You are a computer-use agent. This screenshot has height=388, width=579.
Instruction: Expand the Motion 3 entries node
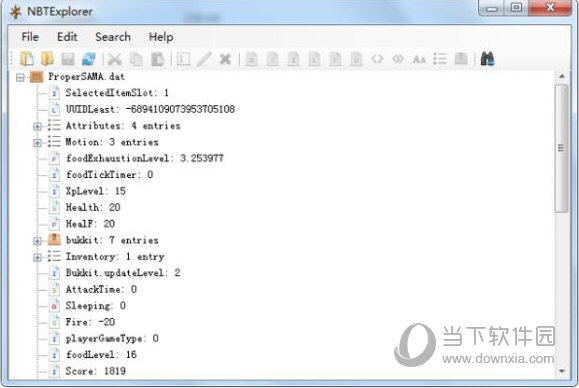click(x=37, y=143)
